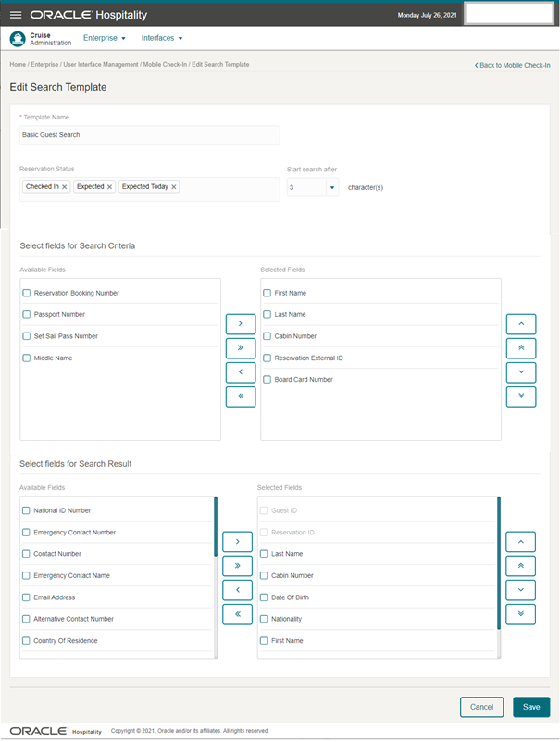560x742 pixels.
Task: Check Country Of Residence field
Action: tap(26, 641)
